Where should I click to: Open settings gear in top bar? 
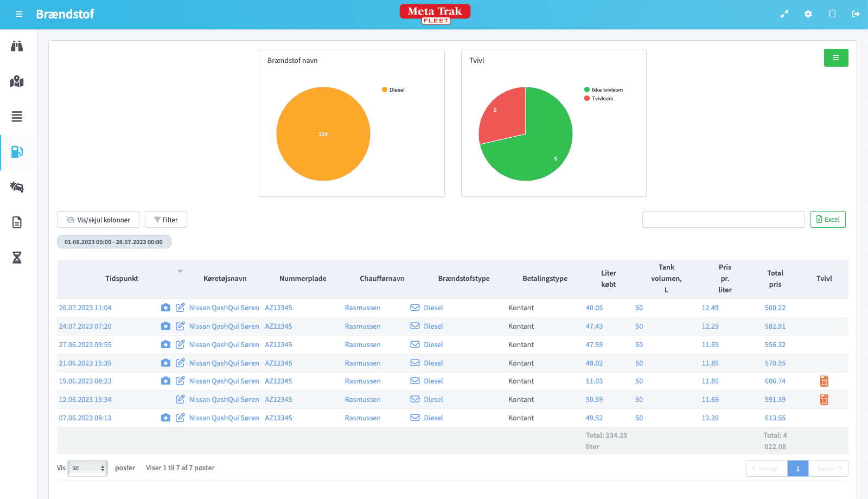pos(808,14)
